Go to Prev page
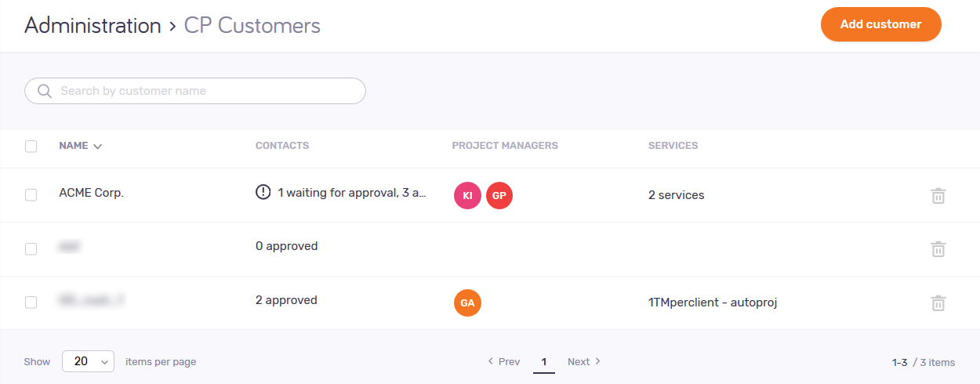 (x=504, y=361)
